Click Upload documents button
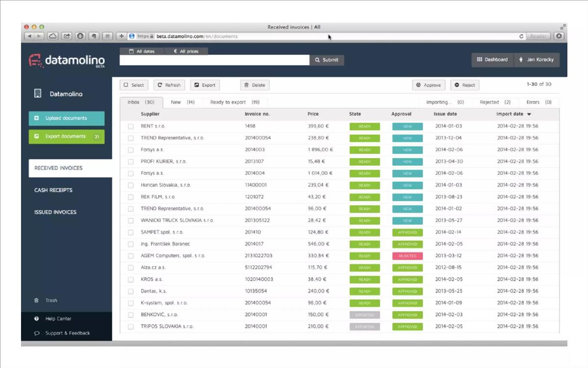 pyautogui.click(x=67, y=118)
